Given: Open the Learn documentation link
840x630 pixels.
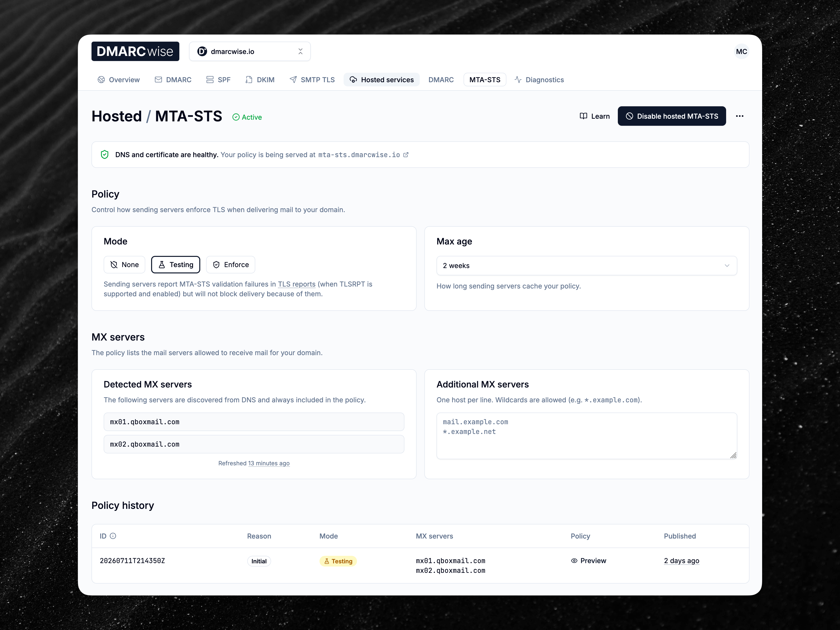Looking at the screenshot, I should click(595, 116).
